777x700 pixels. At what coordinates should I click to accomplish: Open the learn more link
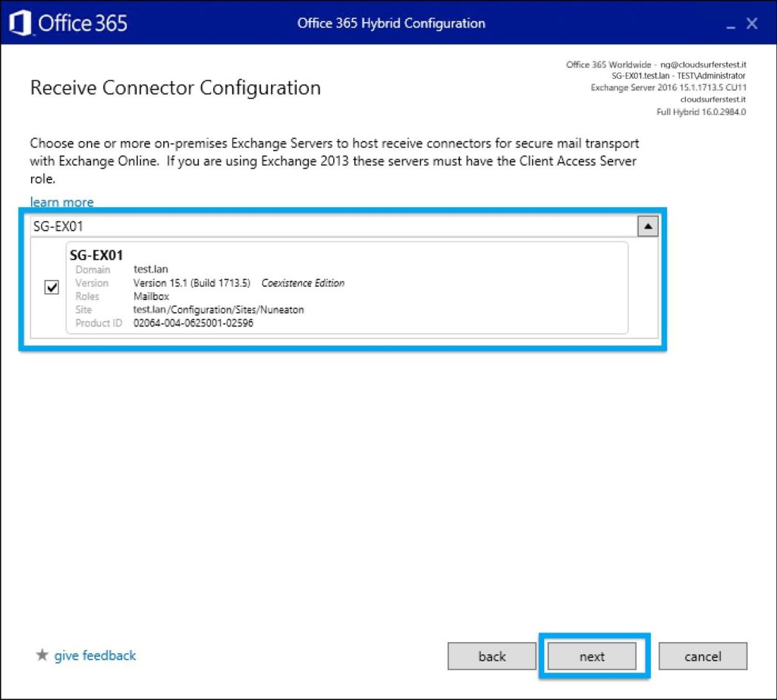[62, 202]
